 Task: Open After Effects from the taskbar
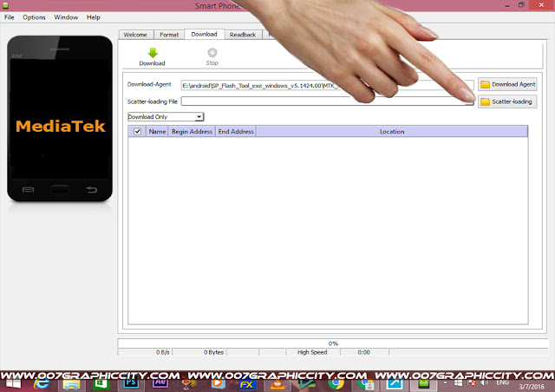point(160,384)
